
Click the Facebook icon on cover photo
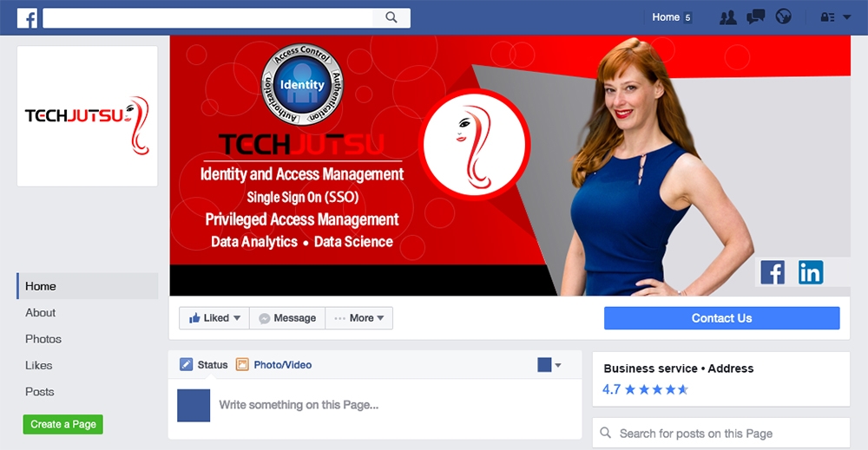773,272
